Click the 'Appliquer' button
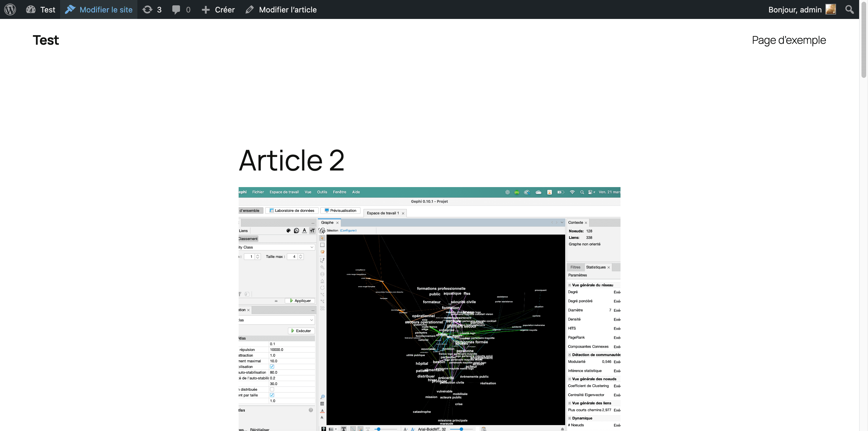The image size is (868, 431). click(300, 300)
